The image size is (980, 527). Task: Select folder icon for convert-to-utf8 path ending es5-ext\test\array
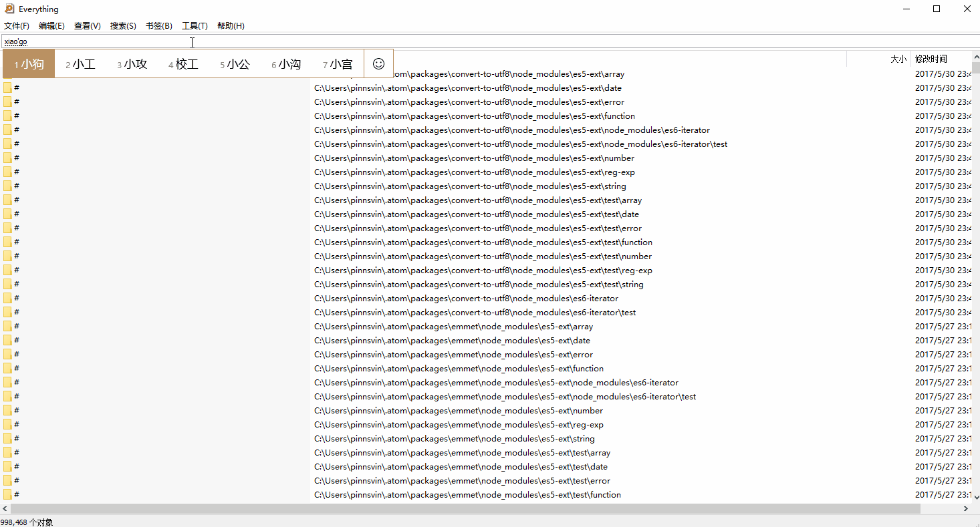pos(7,200)
